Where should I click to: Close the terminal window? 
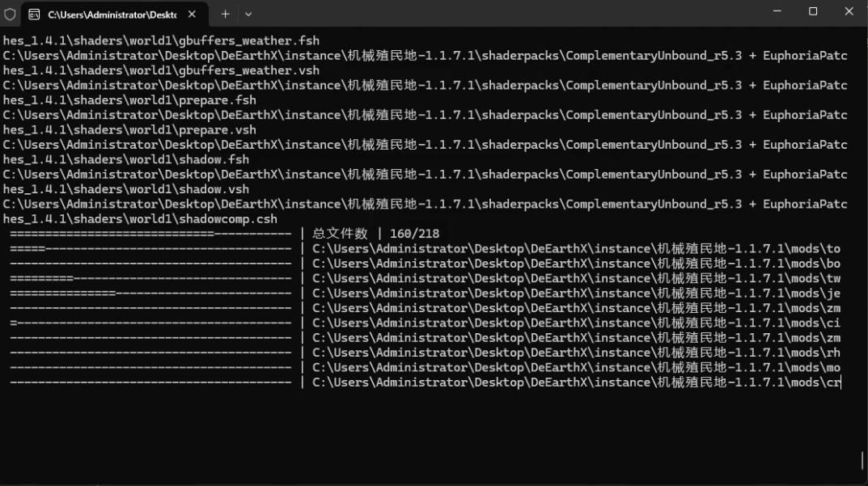tap(849, 11)
